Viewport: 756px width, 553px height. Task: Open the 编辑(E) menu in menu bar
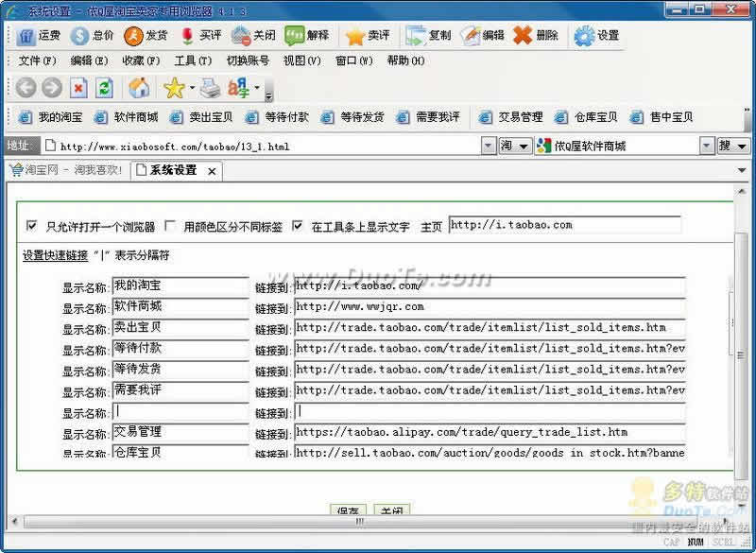(x=89, y=60)
